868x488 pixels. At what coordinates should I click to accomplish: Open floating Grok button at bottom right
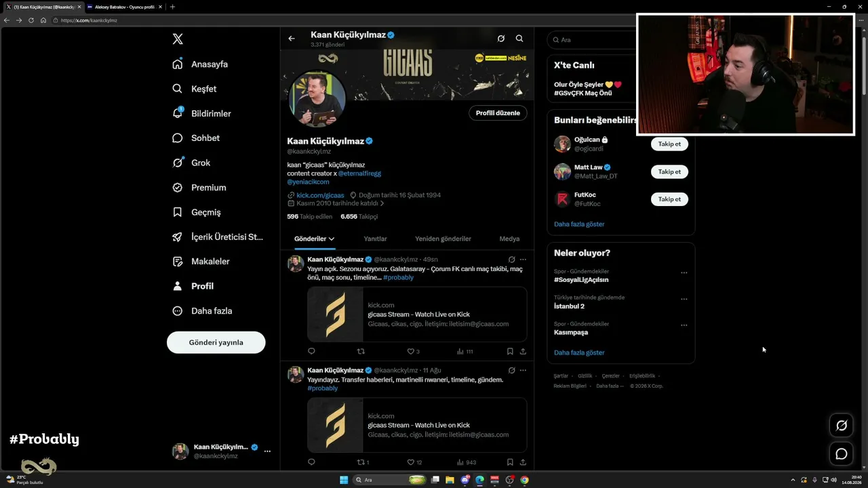(842, 425)
